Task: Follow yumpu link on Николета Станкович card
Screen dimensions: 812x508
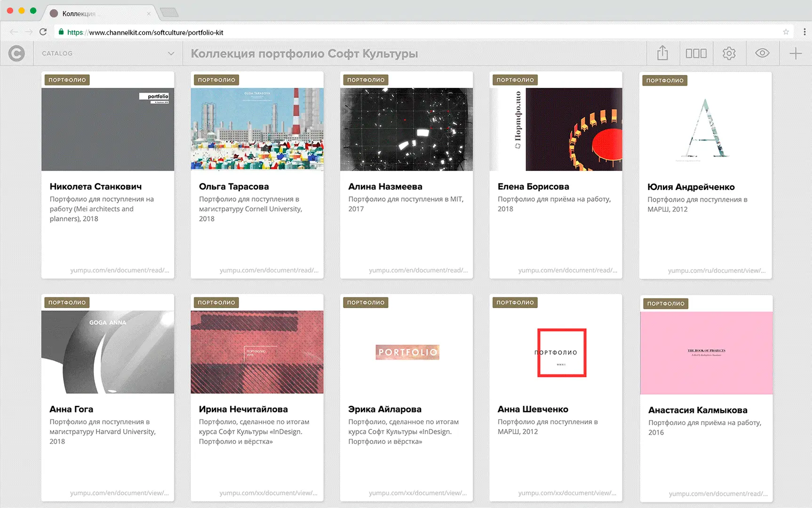Action: pyautogui.click(x=119, y=270)
